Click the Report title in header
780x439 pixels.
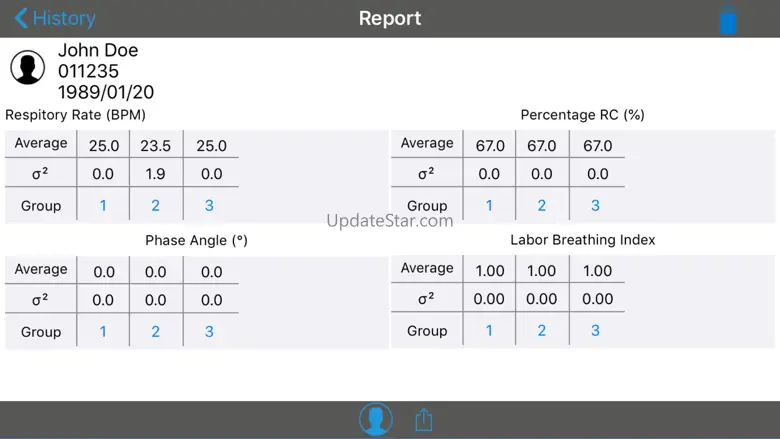tap(390, 18)
